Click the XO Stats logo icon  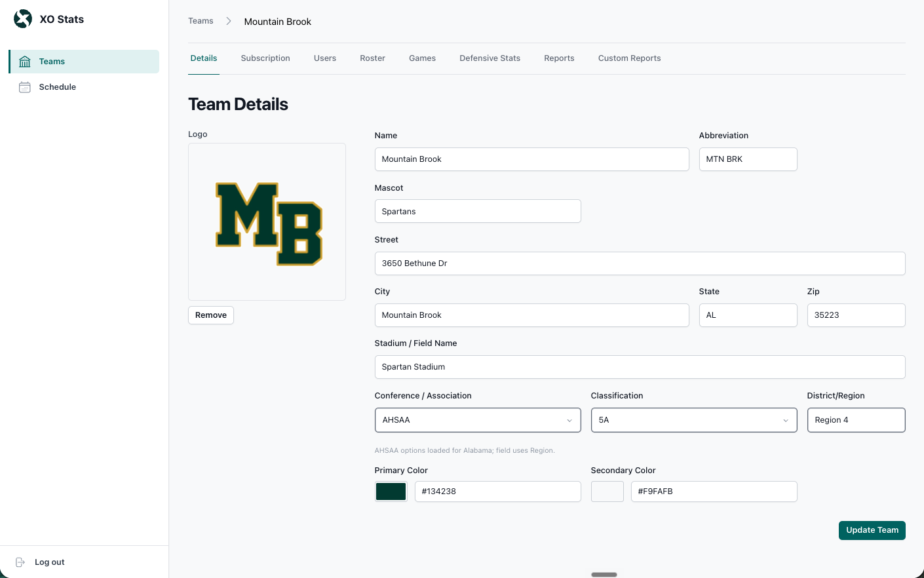tap(23, 19)
